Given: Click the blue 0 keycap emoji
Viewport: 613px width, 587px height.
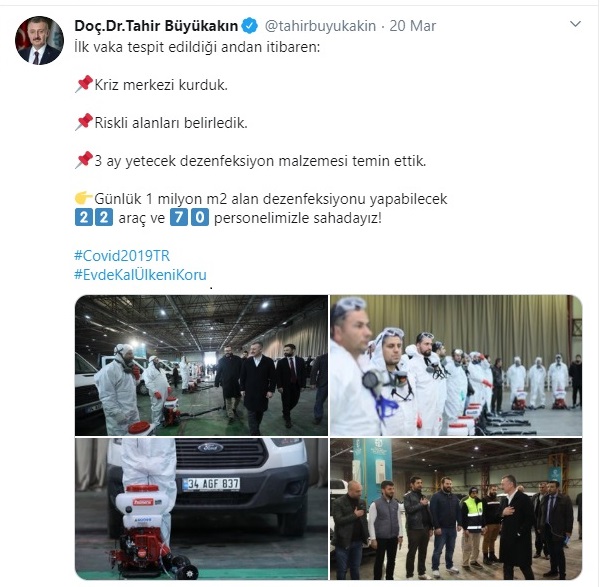Looking at the screenshot, I should pyautogui.click(x=200, y=217).
